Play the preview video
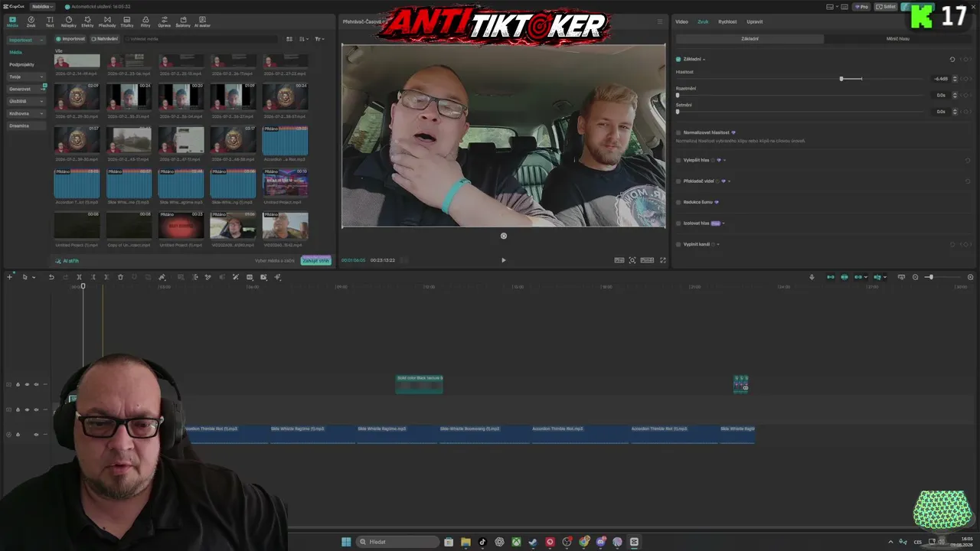This screenshot has width=980, height=551. [503, 260]
